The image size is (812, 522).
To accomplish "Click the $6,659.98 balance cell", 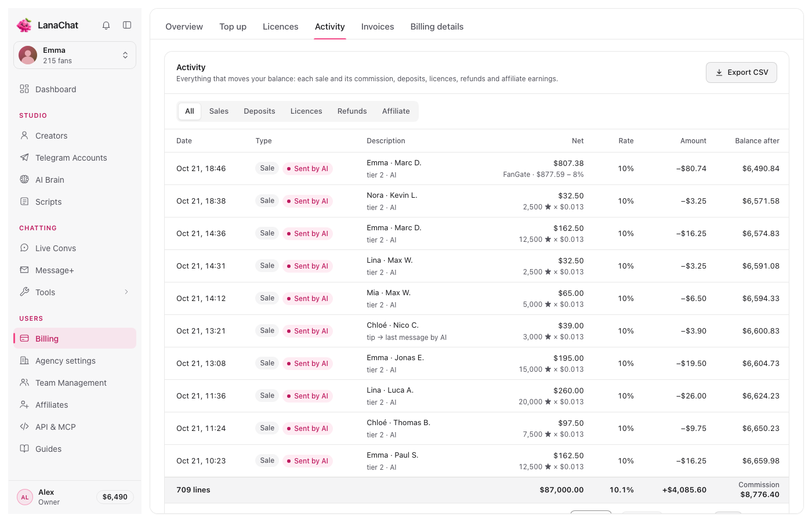I will [x=761, y=461].
